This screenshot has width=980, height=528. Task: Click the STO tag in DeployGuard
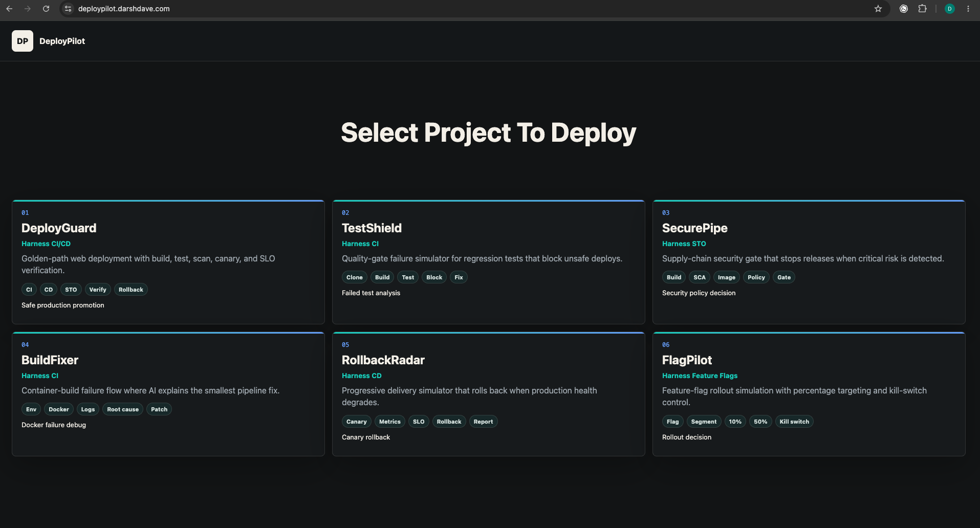pos(71,290)
